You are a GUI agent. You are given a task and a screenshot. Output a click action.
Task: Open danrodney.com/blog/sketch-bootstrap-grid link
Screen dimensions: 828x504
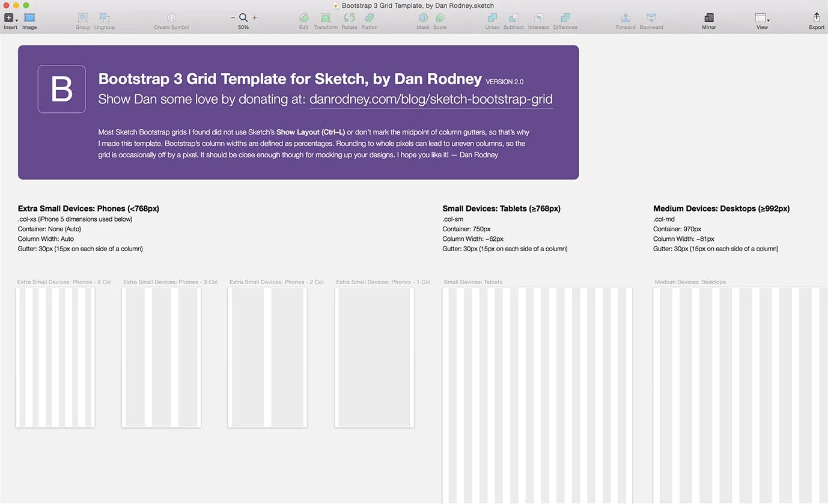(431, 99)
